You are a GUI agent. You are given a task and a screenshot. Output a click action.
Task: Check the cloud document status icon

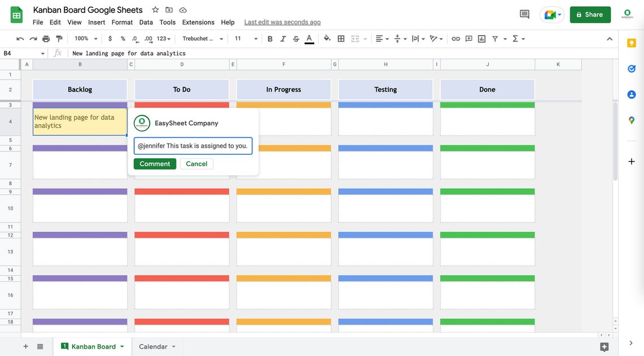183,10
